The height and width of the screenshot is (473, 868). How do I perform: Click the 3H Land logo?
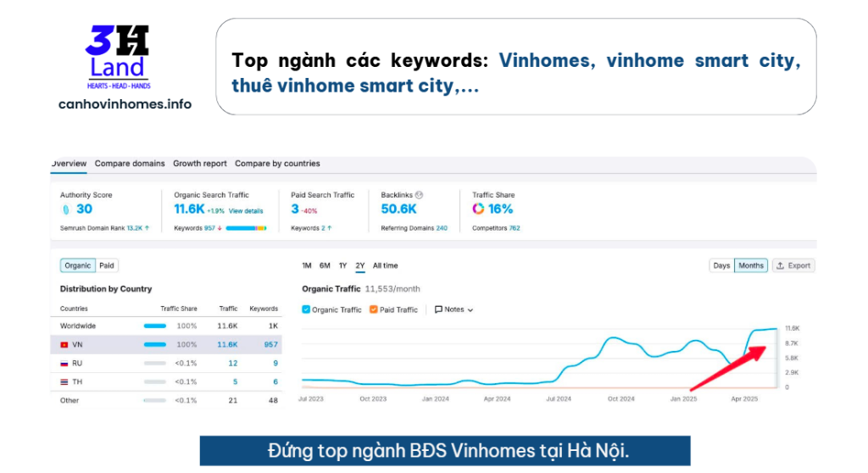tap(117, 57)
